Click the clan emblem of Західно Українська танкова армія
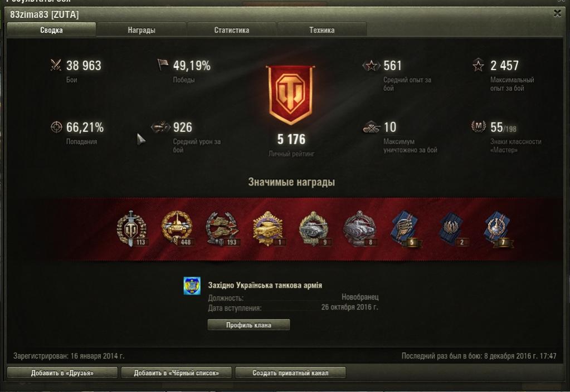The height and width of the screenshot is (392, 570). coord(192,286)
